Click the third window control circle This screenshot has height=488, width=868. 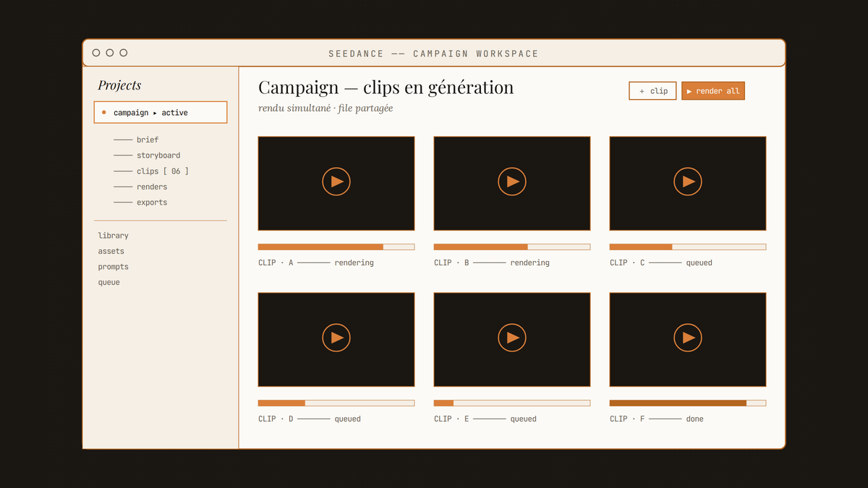(124, 53)
